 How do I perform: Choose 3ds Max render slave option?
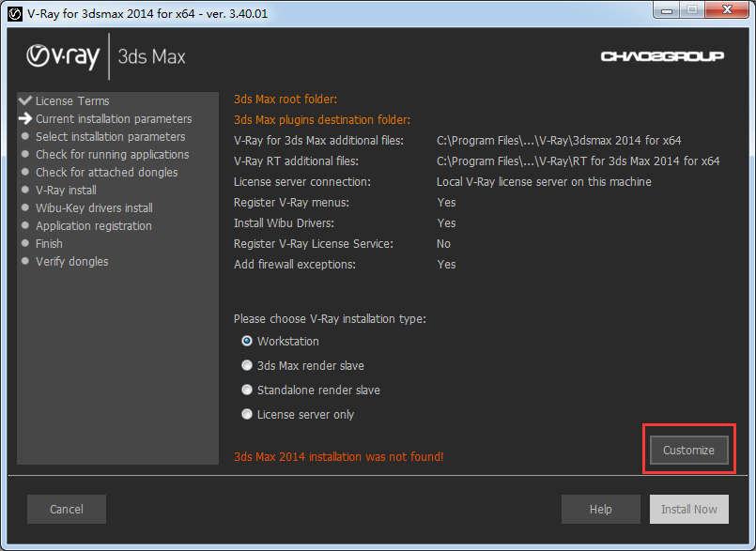click(x=248, y=366)
